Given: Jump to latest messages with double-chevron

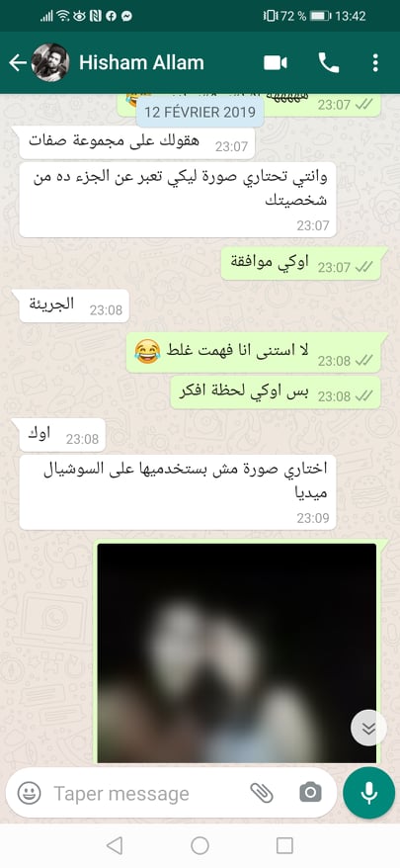Looking at the screenshot, I should point(368,728).
